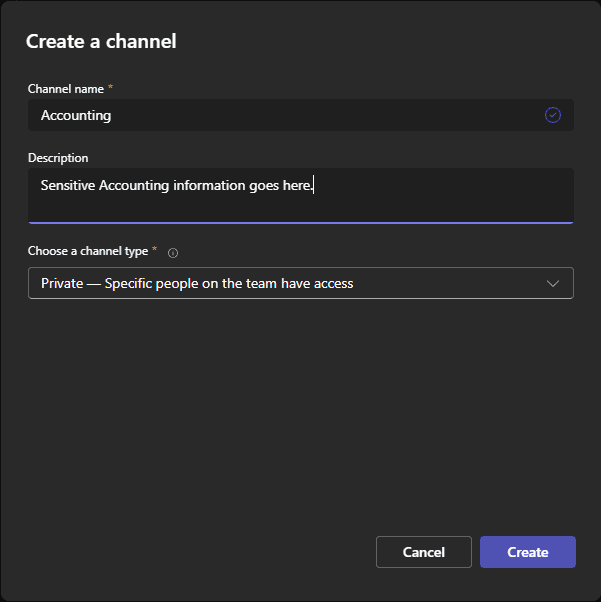
Task: Click the asterisk beside Channel name label
Action: click(x=111, y=89)
